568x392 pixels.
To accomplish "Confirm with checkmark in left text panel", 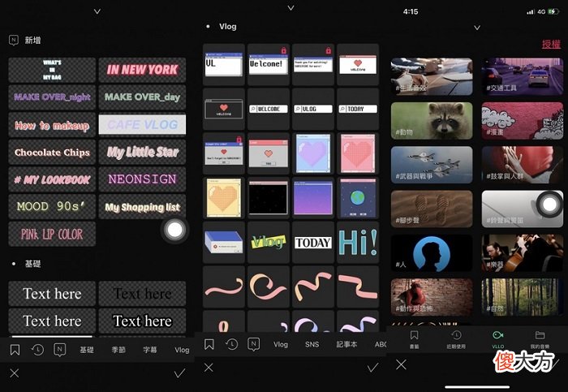I will click(179, 373).
